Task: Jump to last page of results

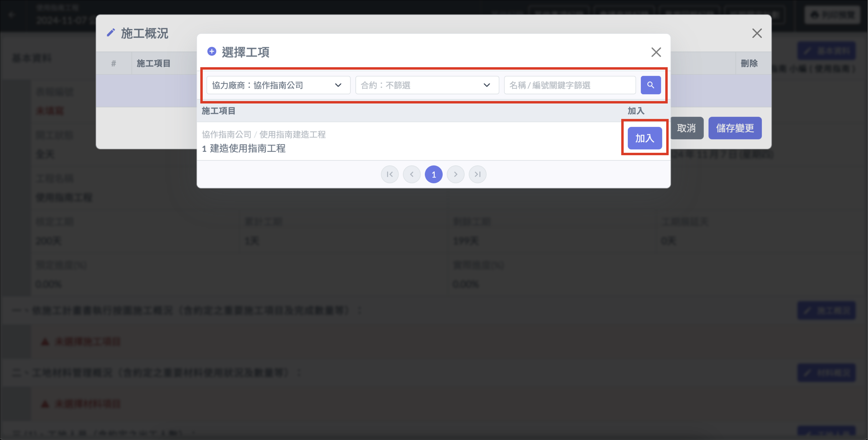Action: 477,174
